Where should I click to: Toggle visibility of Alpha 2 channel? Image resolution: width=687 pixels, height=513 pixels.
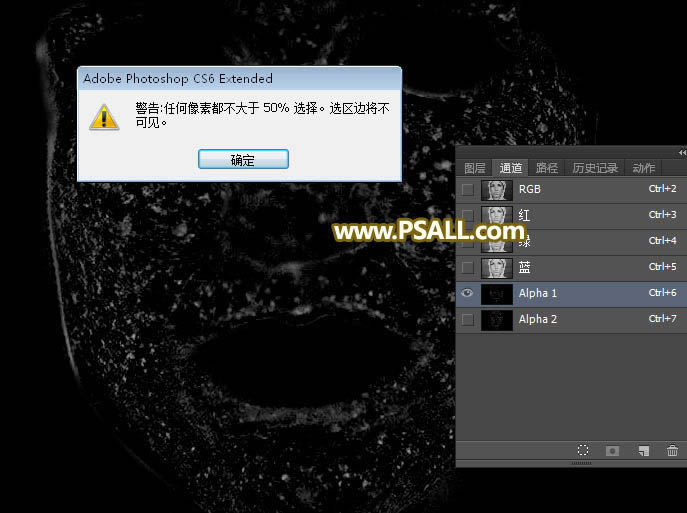click(x=467, y=319)
